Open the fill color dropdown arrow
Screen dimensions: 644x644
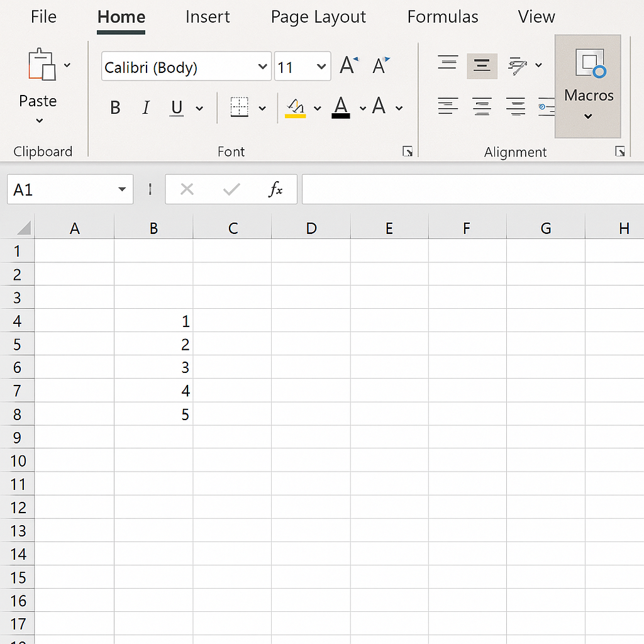(318, 108)
